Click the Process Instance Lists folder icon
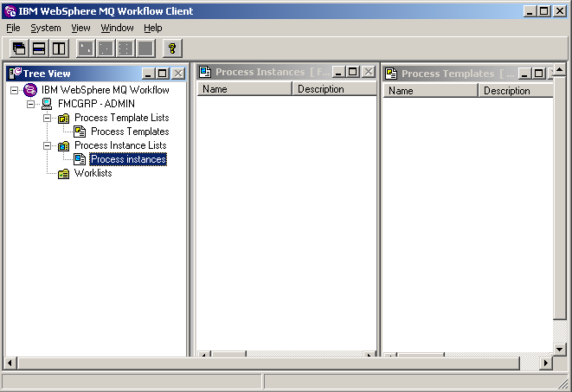 pos(63,145)
